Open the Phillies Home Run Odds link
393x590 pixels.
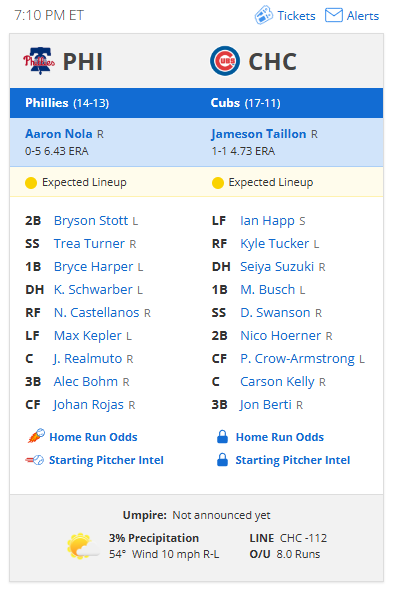pyautogui.click(x=93, y=437)
